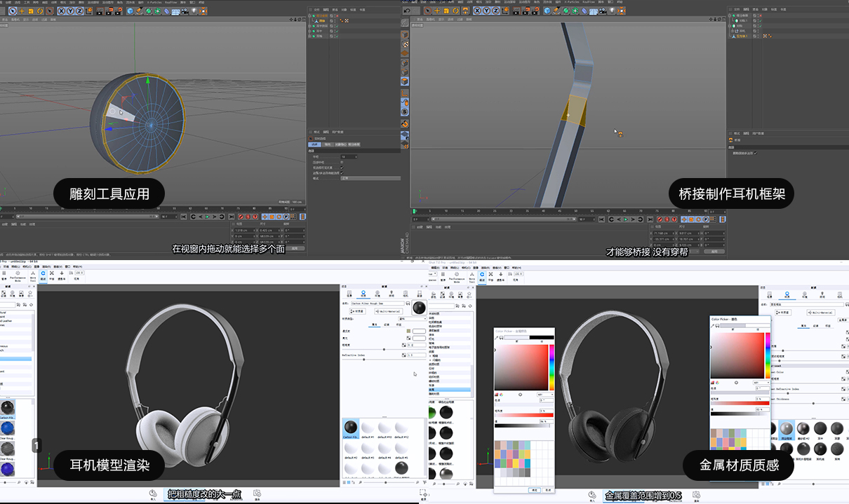Click Render View clapper in top-left Cinema 4D

coord(99,11)
